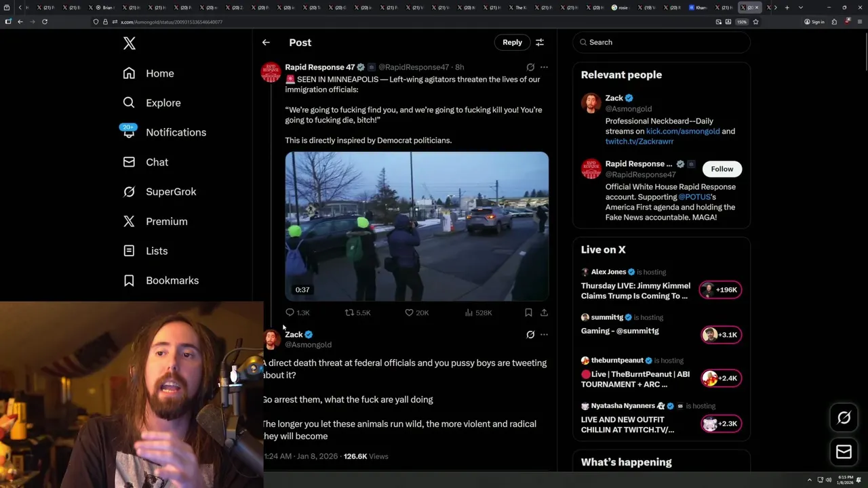Join Nyatasha Nyanners live showing +2.3K
This screenshot has height=488, width=868.
pos(721,424)
